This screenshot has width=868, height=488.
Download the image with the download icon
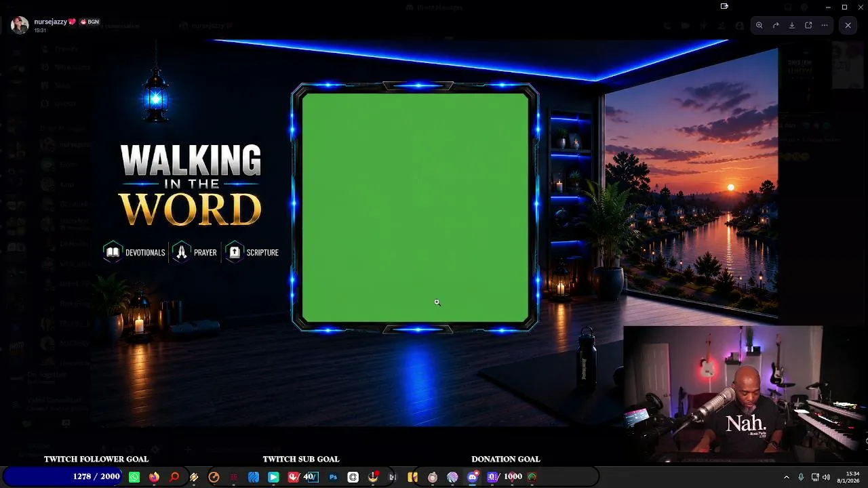point(792,25)
